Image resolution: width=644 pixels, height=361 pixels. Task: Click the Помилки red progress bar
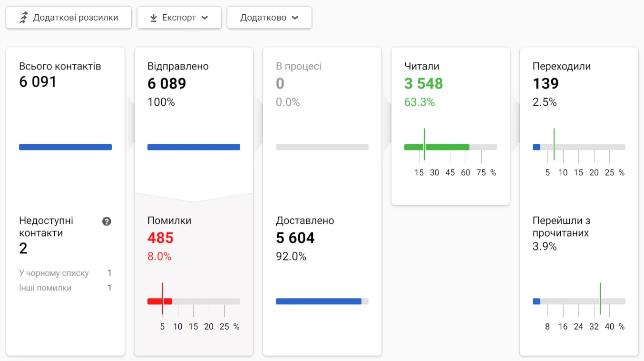click(x=194, y=301)
